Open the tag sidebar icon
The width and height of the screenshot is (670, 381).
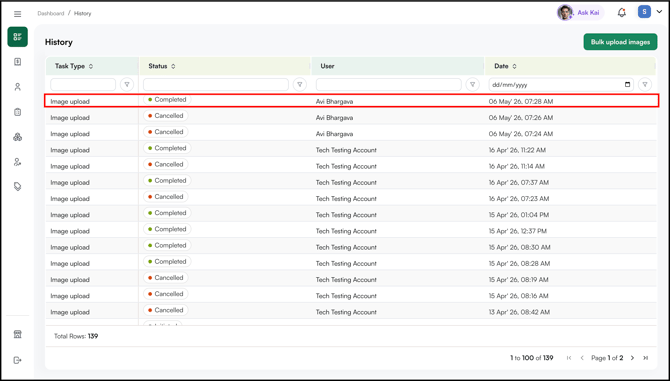coord(18,187)
